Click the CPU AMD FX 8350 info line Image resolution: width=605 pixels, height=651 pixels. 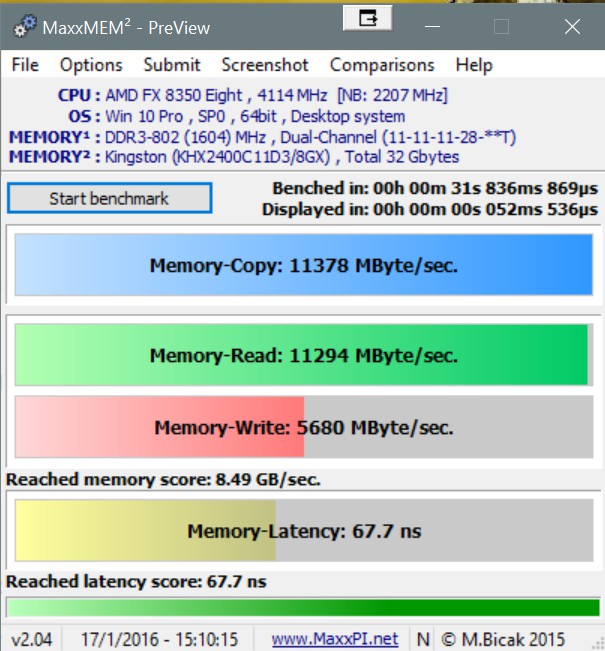click(252, 95)
